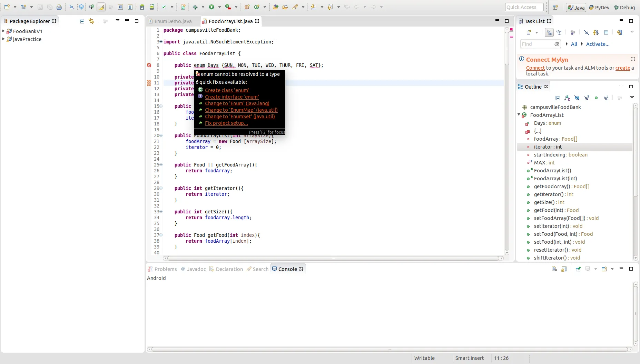Click the Connect link in Mylyn notice

535,68
